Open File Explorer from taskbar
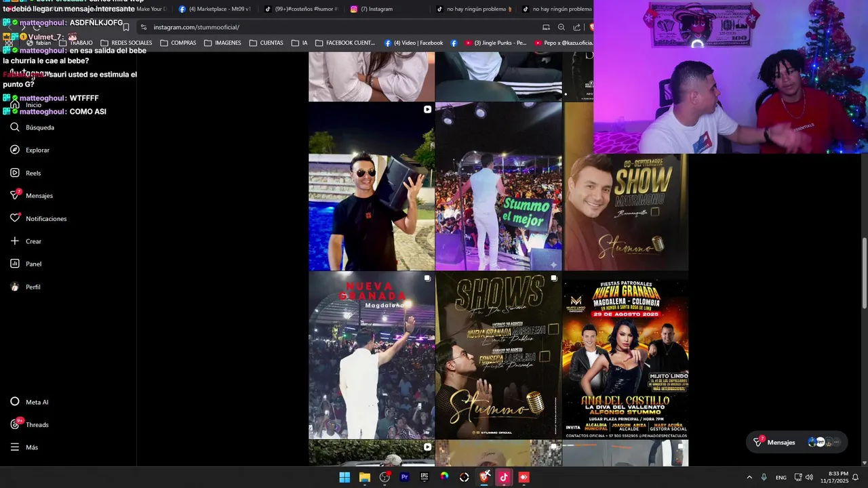 click(365, 477)
